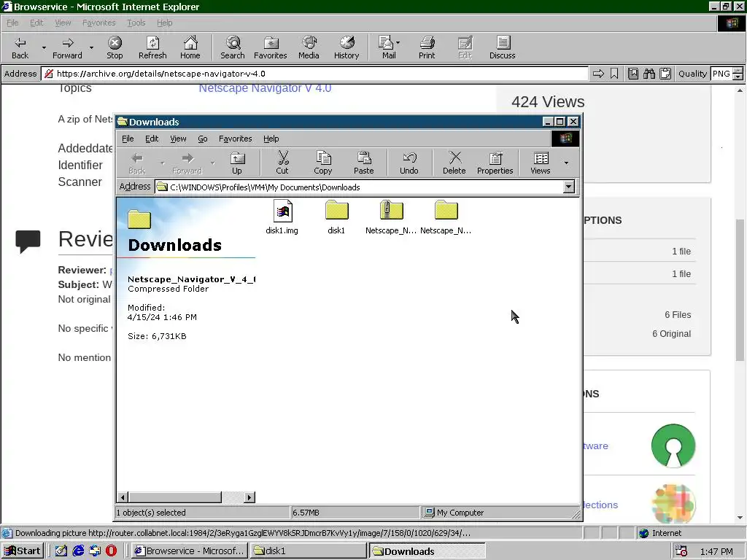
Task: Open the Tools menu in Internet Explorer
Action: [x=136, y=23]
